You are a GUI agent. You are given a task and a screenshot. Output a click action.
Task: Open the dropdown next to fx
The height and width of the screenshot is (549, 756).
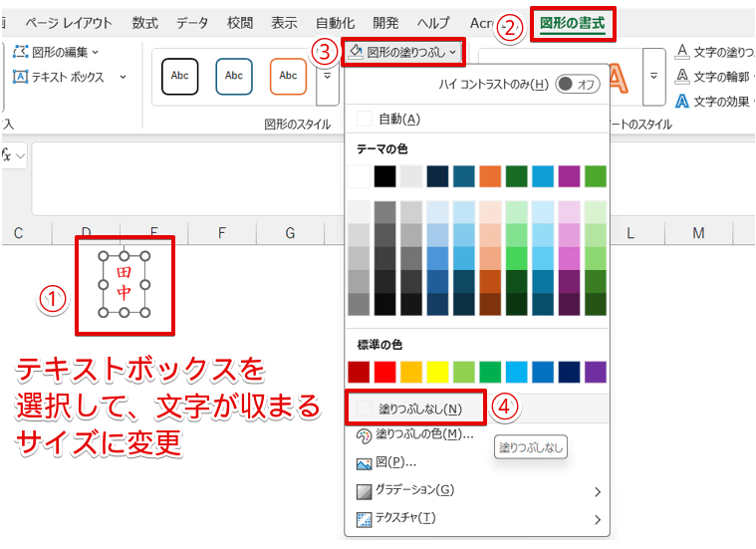[21, 155]
